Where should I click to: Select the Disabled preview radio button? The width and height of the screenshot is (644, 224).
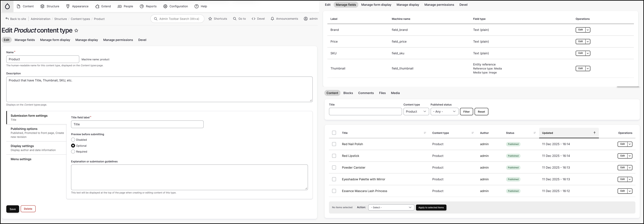coord(73,140)
